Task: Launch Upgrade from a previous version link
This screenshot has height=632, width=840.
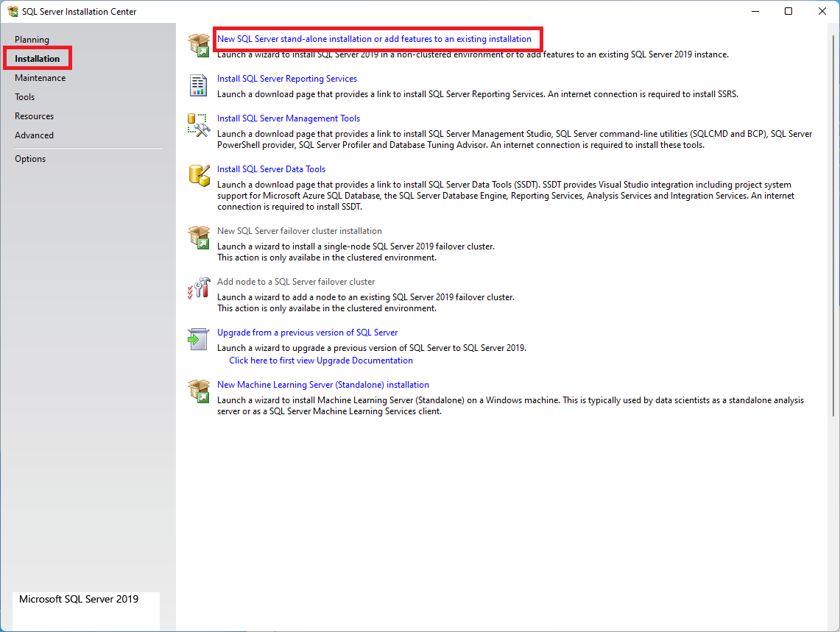Action: [x=307, y=332]
